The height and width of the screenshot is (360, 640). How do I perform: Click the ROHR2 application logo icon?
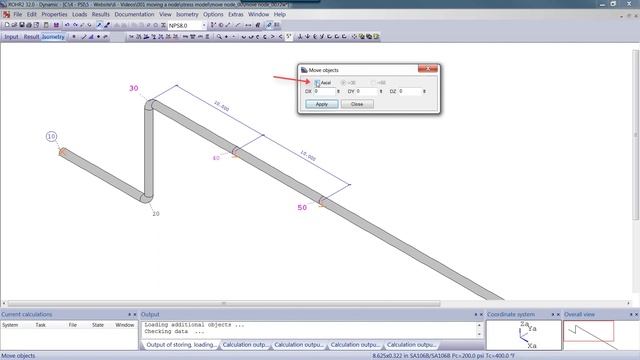pos(7,15)
